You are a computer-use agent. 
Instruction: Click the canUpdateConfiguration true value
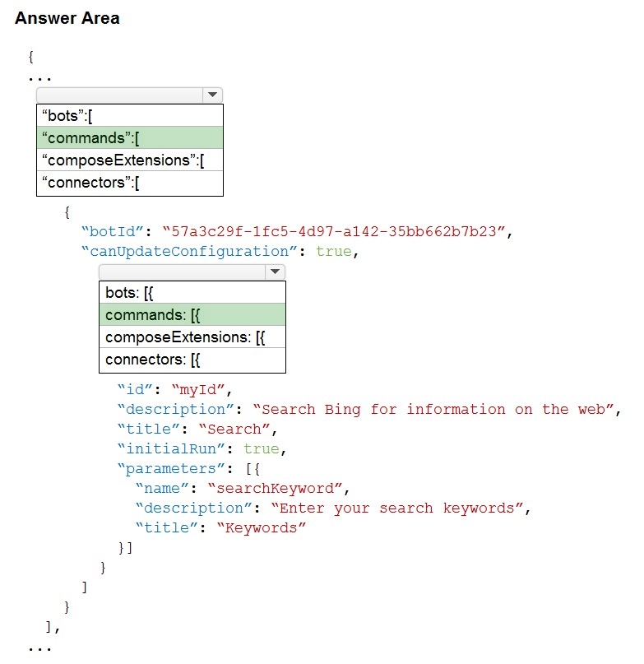pyautogui.click(x=334, y=252)
